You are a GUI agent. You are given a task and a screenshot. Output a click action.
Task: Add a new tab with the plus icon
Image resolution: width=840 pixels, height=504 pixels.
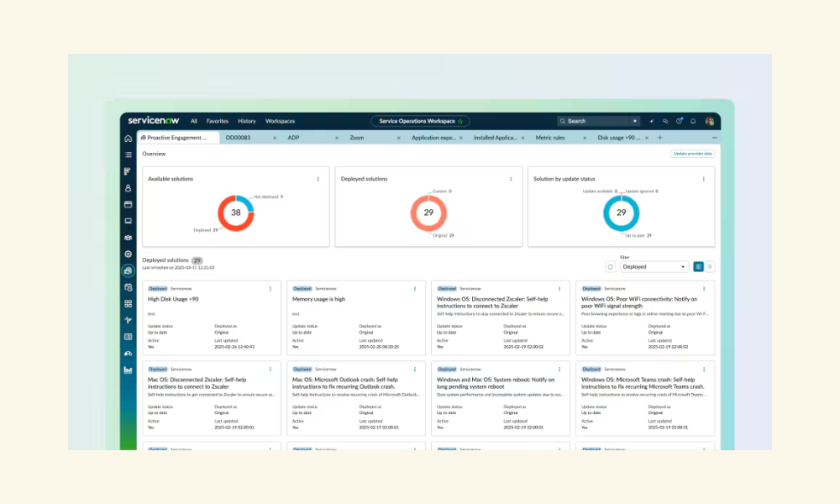660,138
